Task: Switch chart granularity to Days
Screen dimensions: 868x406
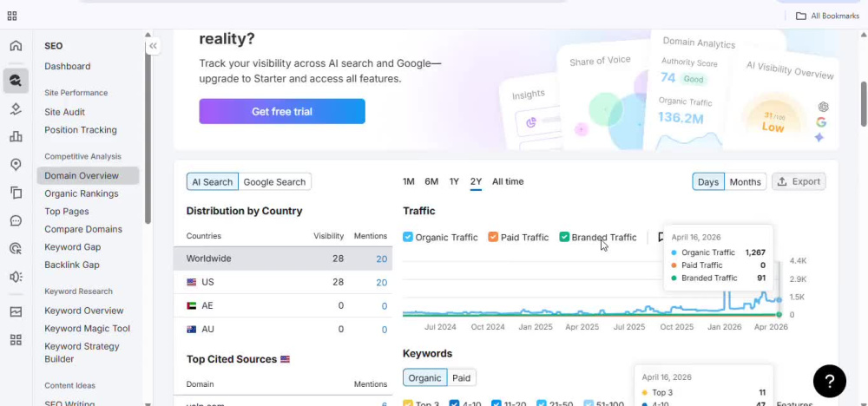Action: coord(708,182)
